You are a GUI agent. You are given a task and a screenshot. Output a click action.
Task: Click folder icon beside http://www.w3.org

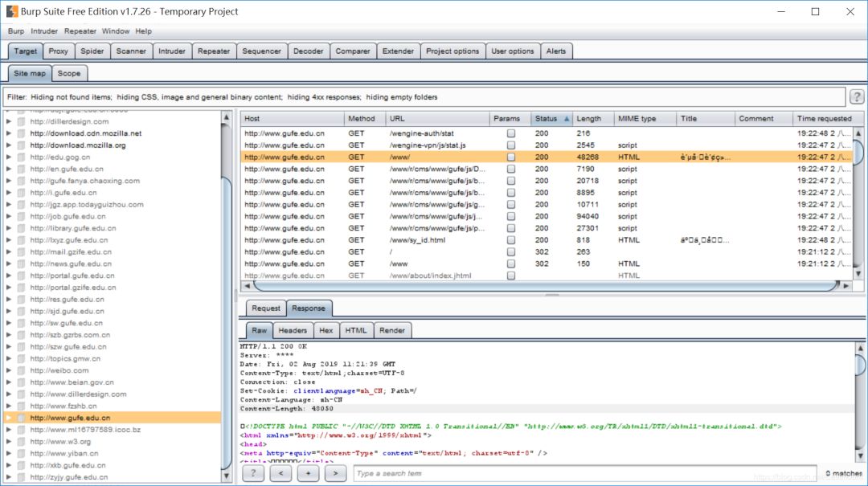click(x=21, y=442)
